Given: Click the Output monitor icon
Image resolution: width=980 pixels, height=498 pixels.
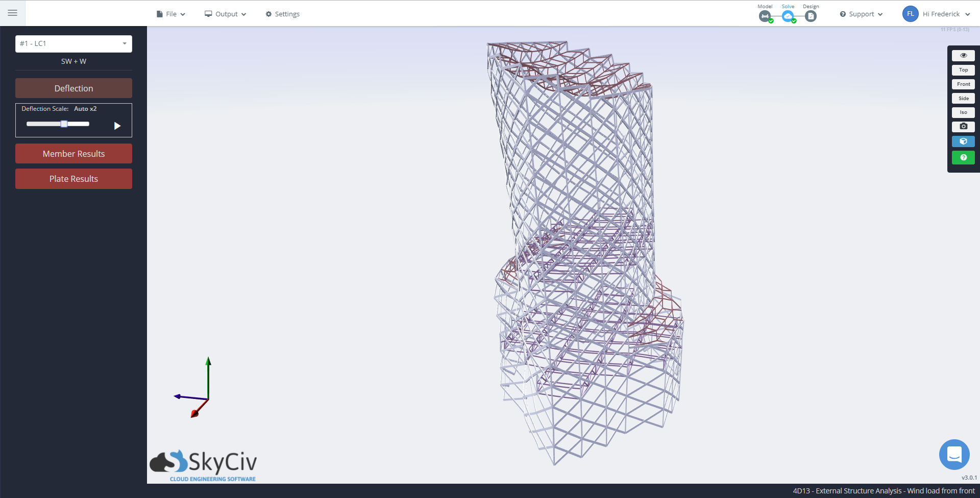Looking at the screenshot, I should point(208,14).
